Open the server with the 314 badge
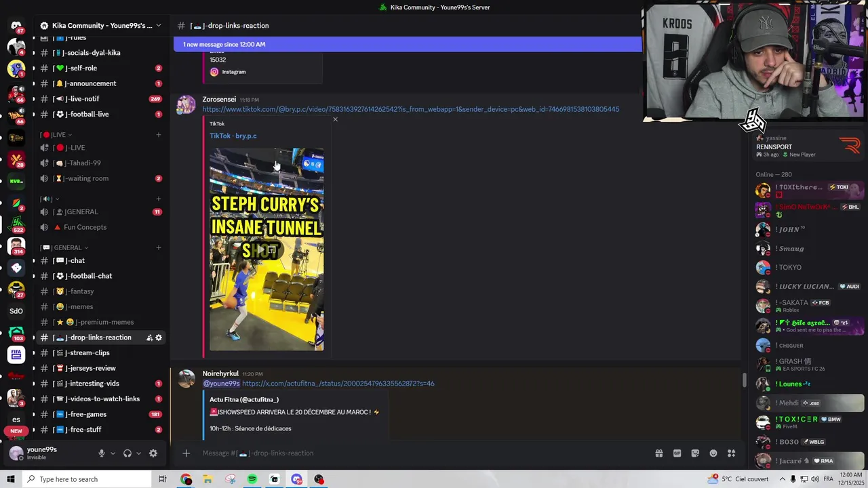This screenshot has height=488, width=868. [16, 246]
